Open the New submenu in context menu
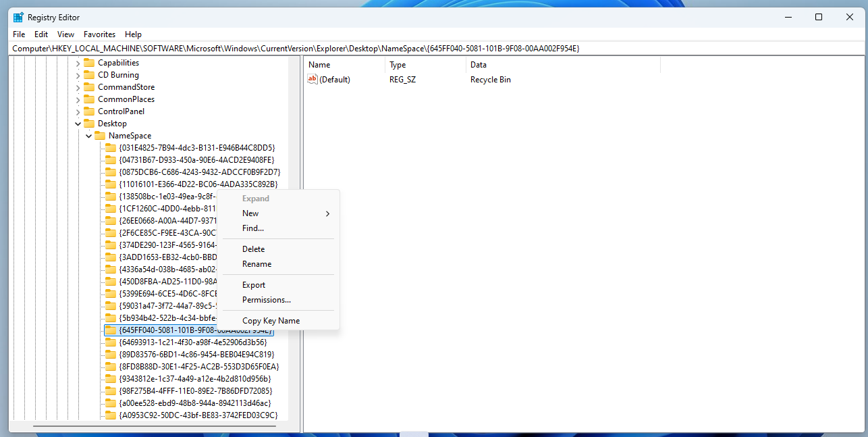The height and width of the screenshot is (437, 868). 278,213
